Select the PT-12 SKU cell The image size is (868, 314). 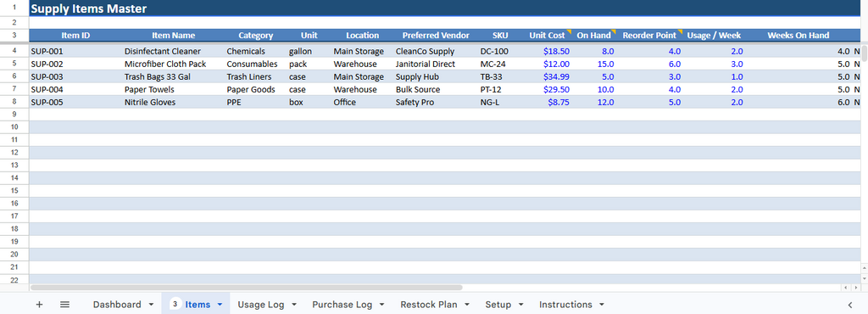point(500,89)
